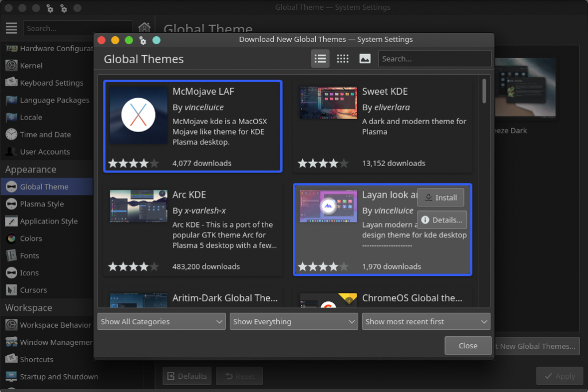Change sorting via Show most recent first dropdown

(425, 321)
